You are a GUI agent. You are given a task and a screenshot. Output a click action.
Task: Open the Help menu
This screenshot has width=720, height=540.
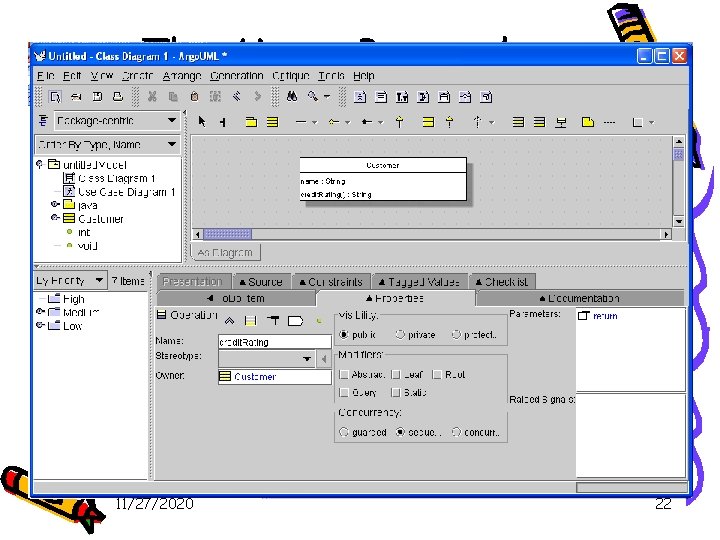tap(364, 75)
